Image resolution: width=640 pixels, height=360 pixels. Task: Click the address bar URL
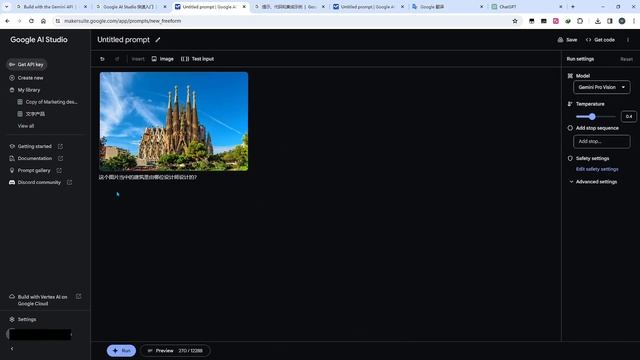[x=122, y=21]
